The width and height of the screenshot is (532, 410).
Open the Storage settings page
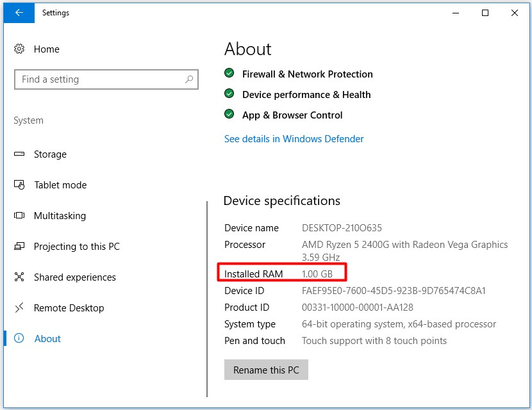[x=50, y=154]
